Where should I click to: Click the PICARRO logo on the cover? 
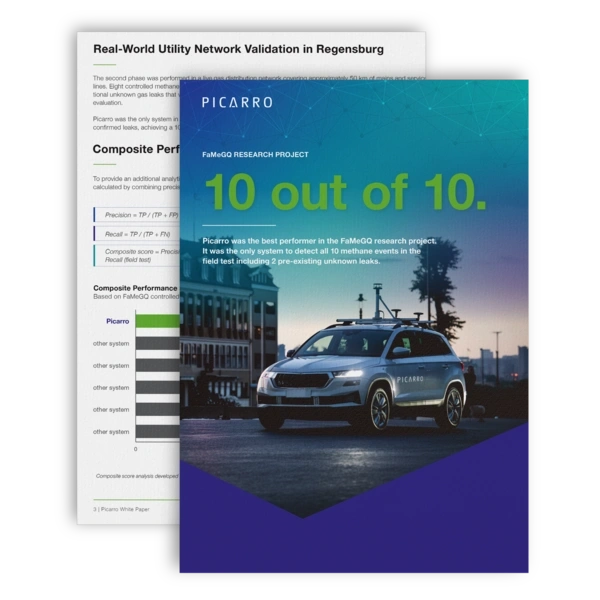pyautogui.click(x=237, y=102)
